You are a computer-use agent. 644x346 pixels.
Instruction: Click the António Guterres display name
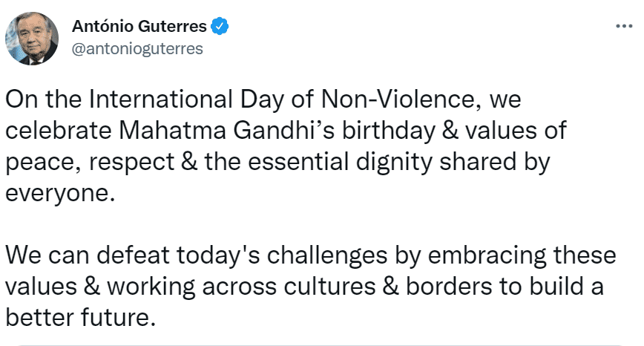click(x=139, y=26)
